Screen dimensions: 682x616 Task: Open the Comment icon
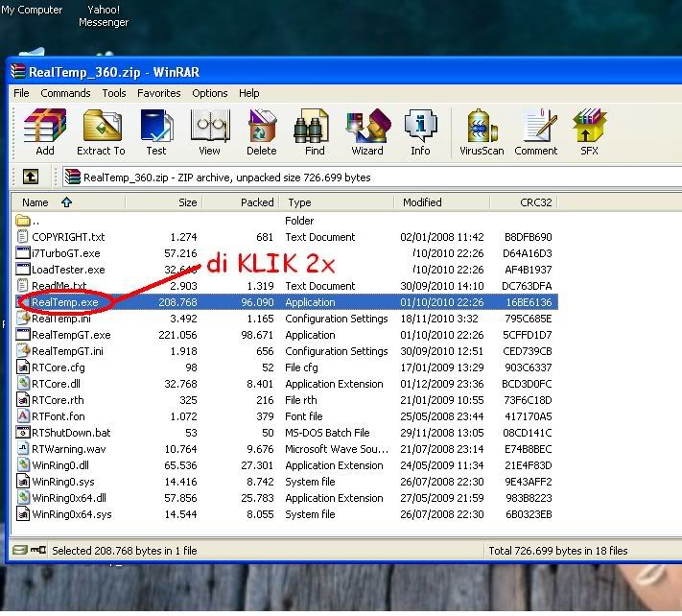click(539, 126)
